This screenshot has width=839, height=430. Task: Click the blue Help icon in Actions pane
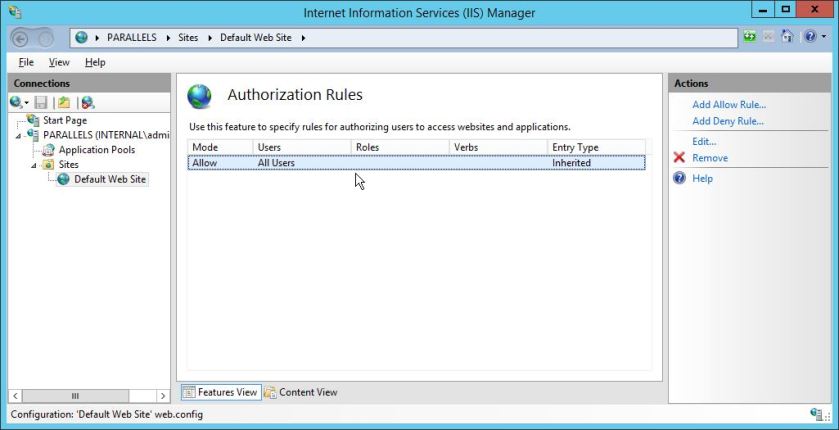[x=679, y=178]
